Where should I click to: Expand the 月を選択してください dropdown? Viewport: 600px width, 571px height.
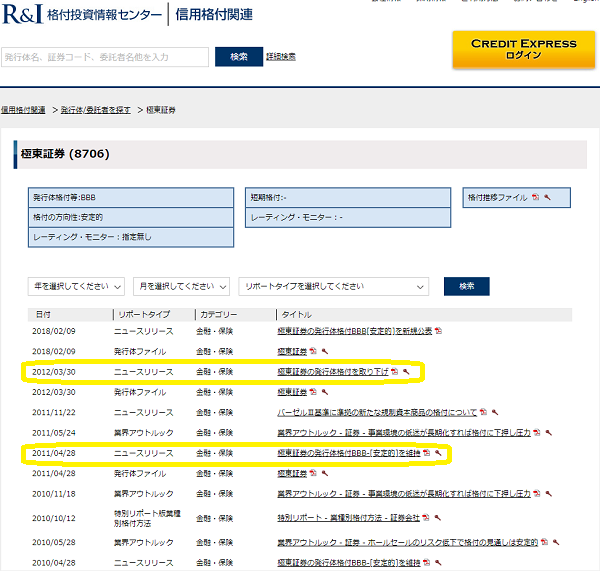[181, 286]
